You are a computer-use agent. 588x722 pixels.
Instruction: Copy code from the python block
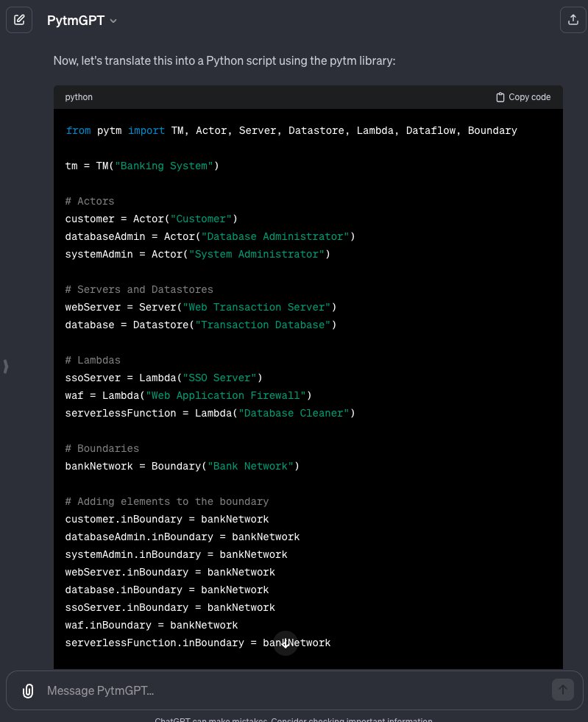(523, 97)
